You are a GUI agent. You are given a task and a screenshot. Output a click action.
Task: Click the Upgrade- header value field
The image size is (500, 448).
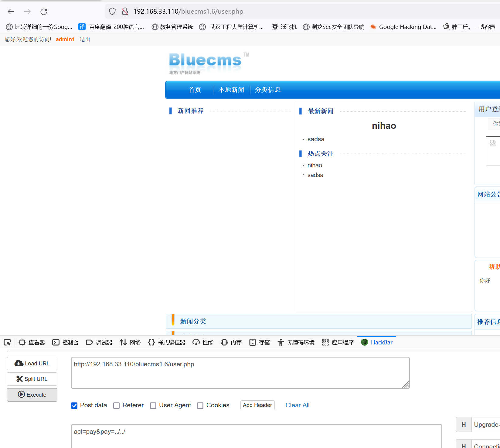(486, 425)
